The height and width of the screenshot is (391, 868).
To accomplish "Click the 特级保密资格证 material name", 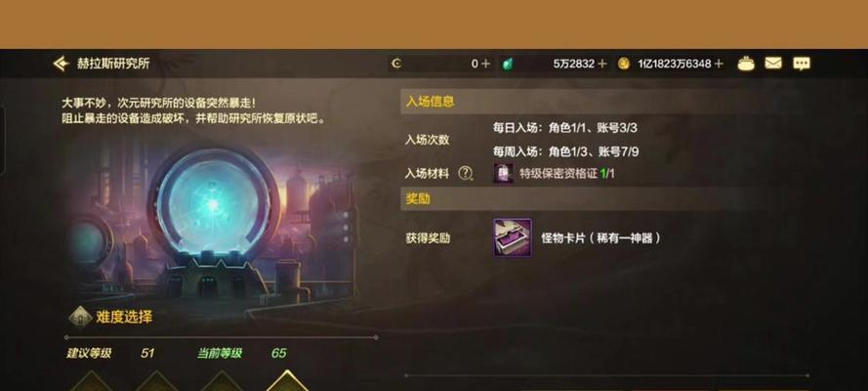I will click(x=558, y=174).
